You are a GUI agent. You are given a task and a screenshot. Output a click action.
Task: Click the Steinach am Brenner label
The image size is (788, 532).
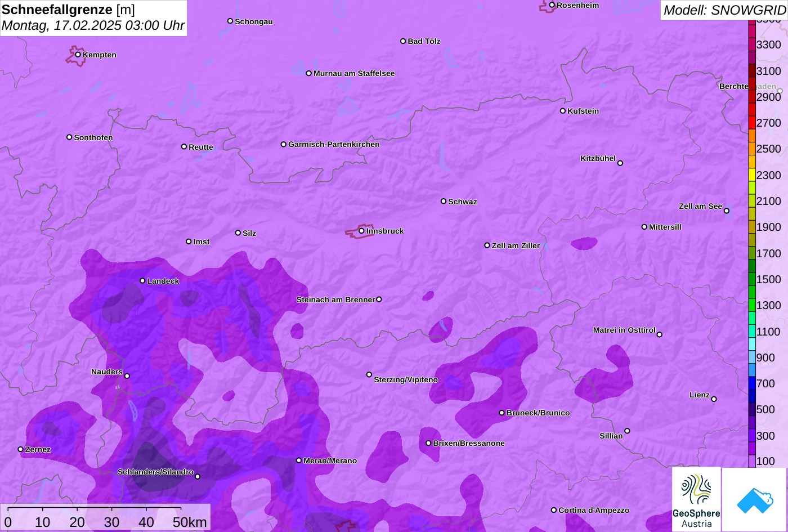335,299
